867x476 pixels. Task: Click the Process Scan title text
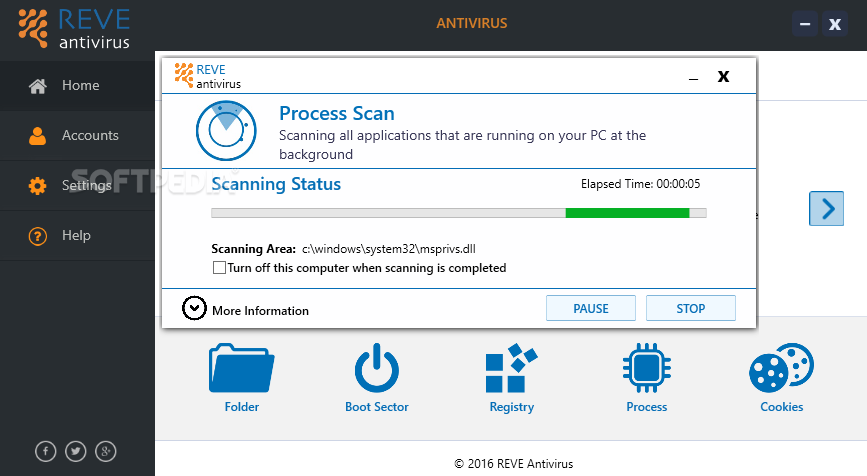337,113
